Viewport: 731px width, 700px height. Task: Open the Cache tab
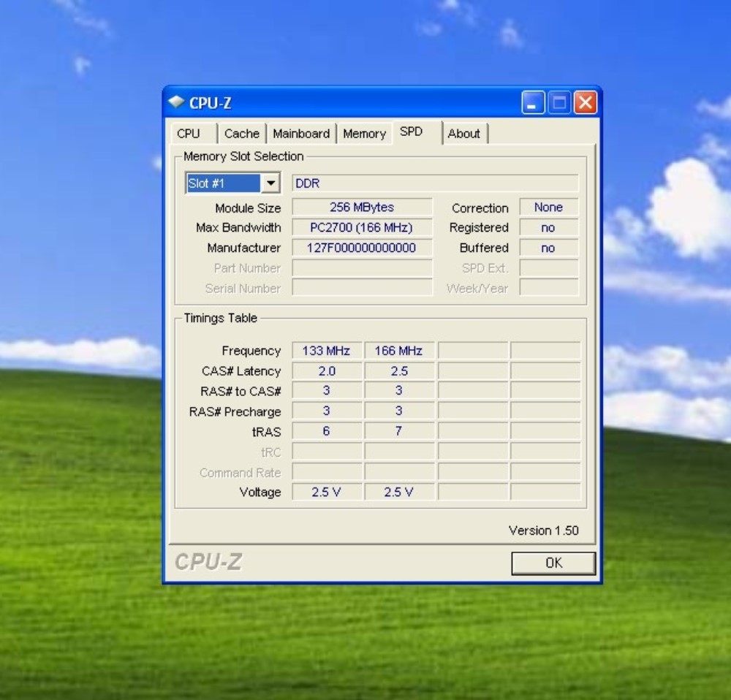pos(241,134)
